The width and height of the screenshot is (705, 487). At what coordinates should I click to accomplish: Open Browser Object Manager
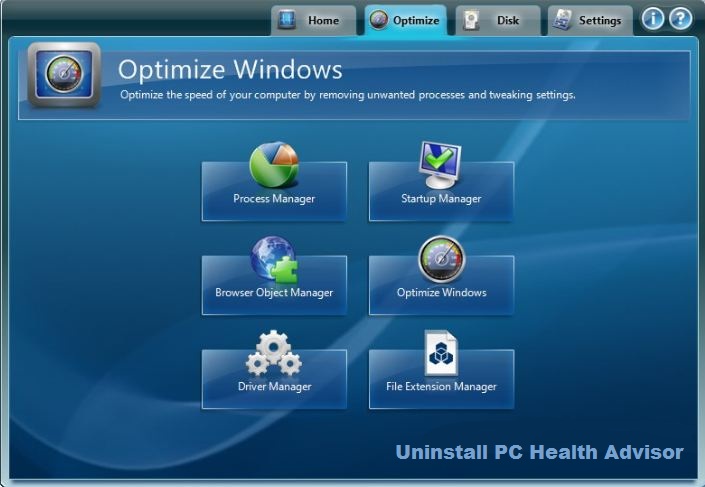[274, 286]
